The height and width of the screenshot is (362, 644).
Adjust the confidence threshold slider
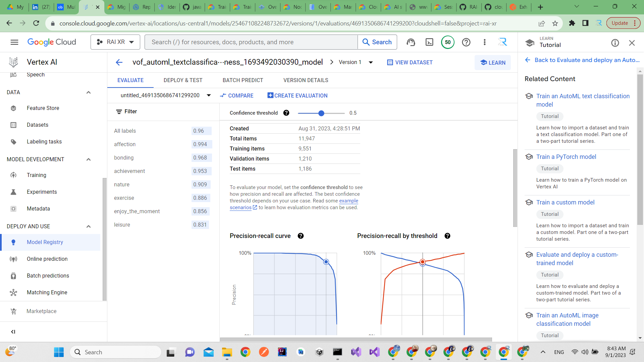(x=321, y=113)
